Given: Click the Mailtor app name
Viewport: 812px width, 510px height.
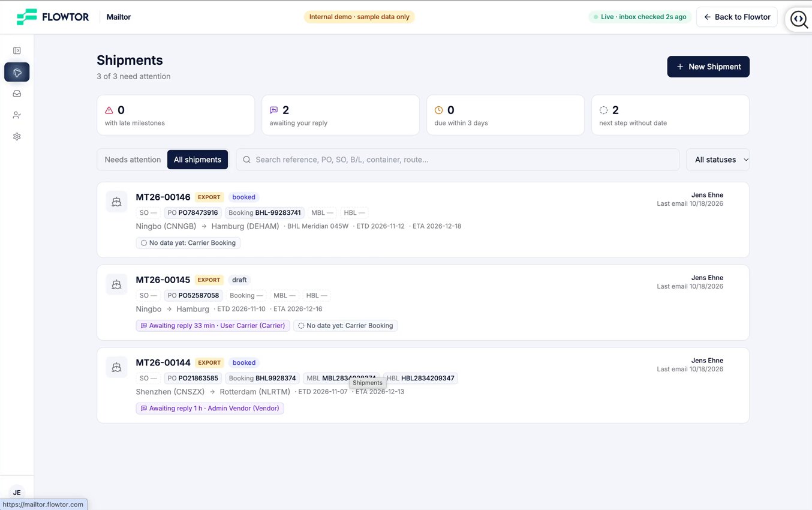Looking at the screenshot, I should 119,17.
